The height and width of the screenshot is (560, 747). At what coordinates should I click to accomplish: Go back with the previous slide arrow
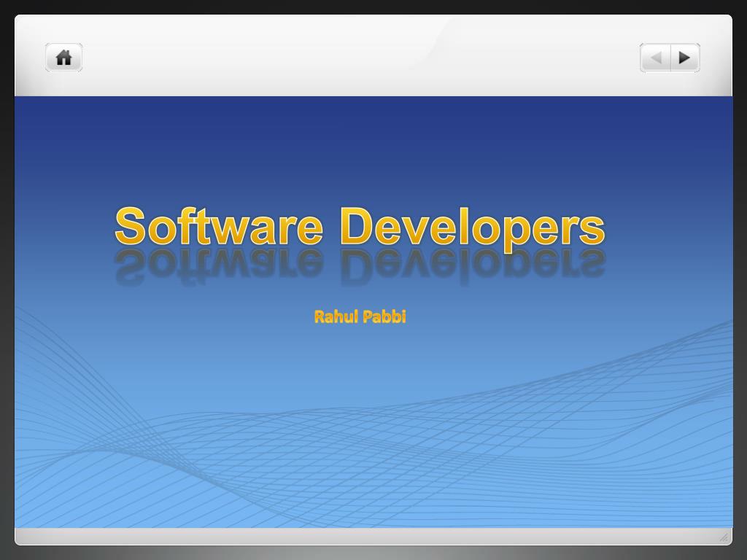pos(656,58)
